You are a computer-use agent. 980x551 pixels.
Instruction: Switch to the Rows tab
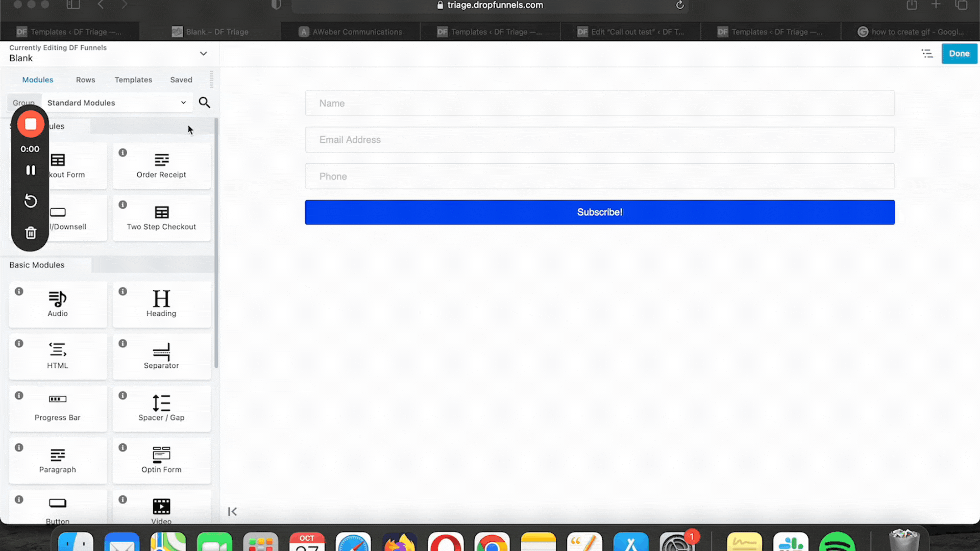[x=85, y=80]
